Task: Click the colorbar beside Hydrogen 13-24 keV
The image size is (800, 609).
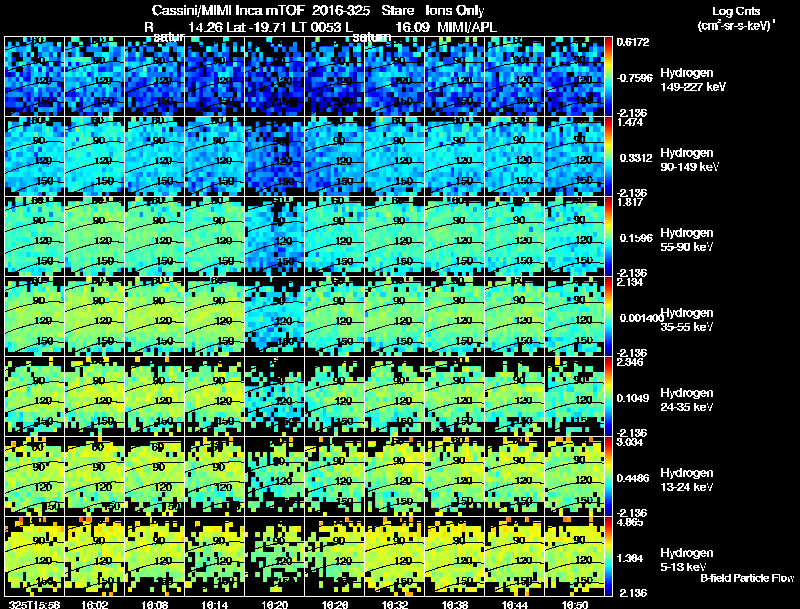Action: [608, 476]
